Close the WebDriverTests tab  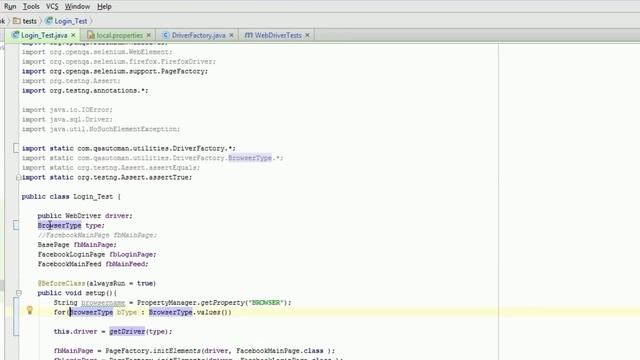[x=307, y=36]
